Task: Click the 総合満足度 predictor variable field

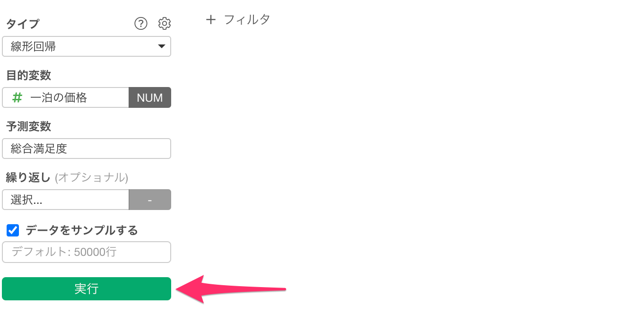Action: tap(87, 149)
